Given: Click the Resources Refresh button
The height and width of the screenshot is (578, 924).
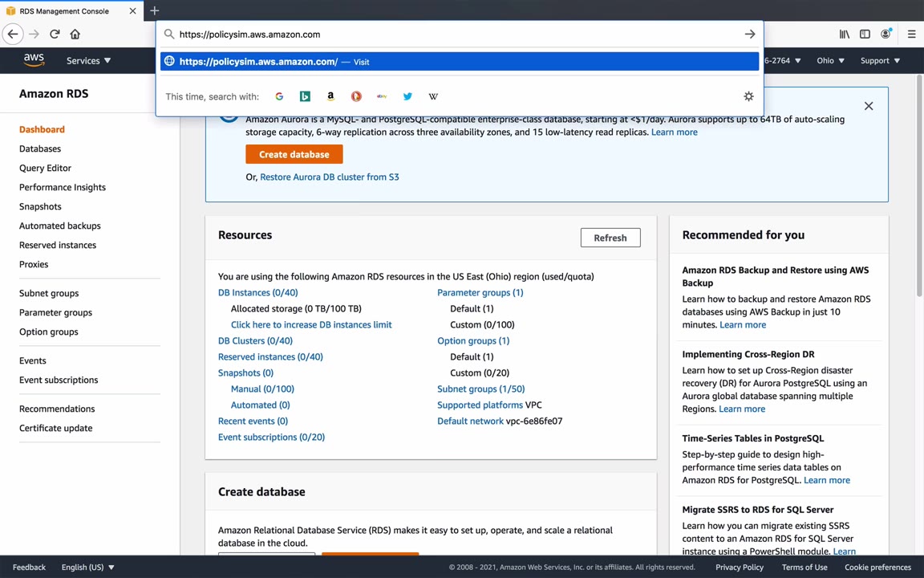Looking at the screenshot, I should click(610, 238).
